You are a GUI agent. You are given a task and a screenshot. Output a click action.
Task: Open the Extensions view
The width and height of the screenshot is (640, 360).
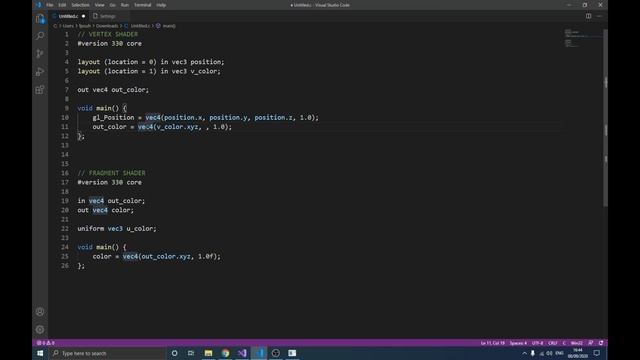40,90
